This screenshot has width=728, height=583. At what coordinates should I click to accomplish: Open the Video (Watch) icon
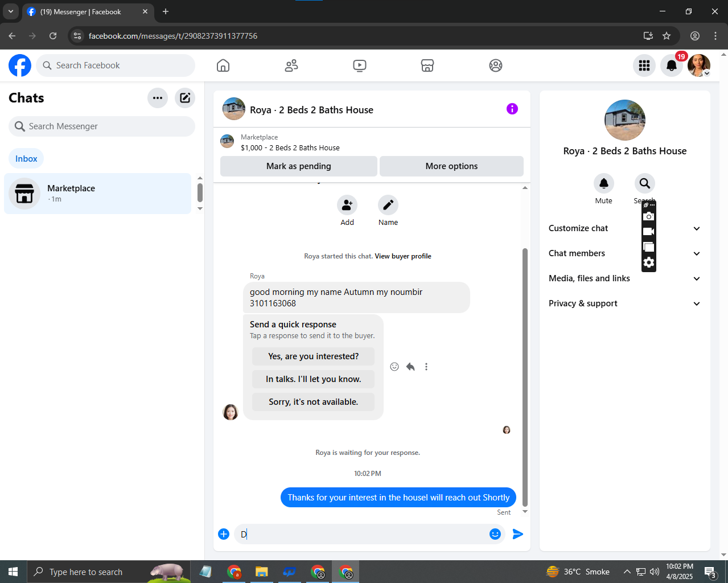pos(360,65)
